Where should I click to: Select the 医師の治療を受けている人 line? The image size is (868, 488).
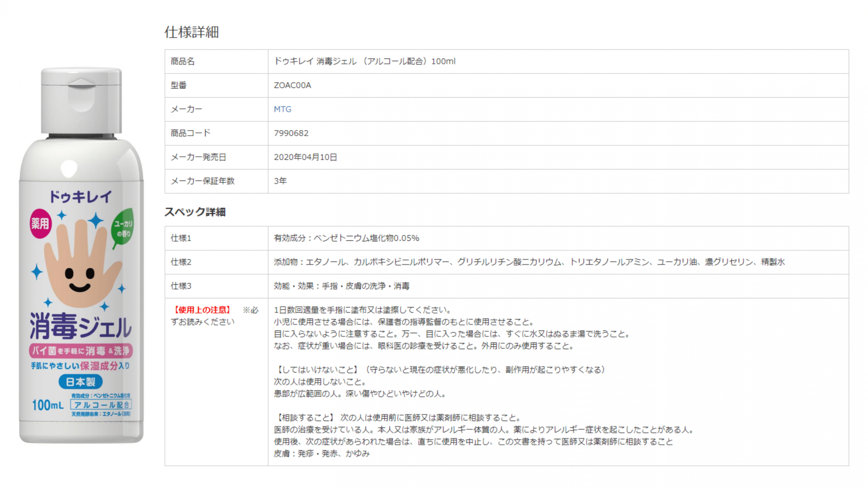tap(484, 430)
